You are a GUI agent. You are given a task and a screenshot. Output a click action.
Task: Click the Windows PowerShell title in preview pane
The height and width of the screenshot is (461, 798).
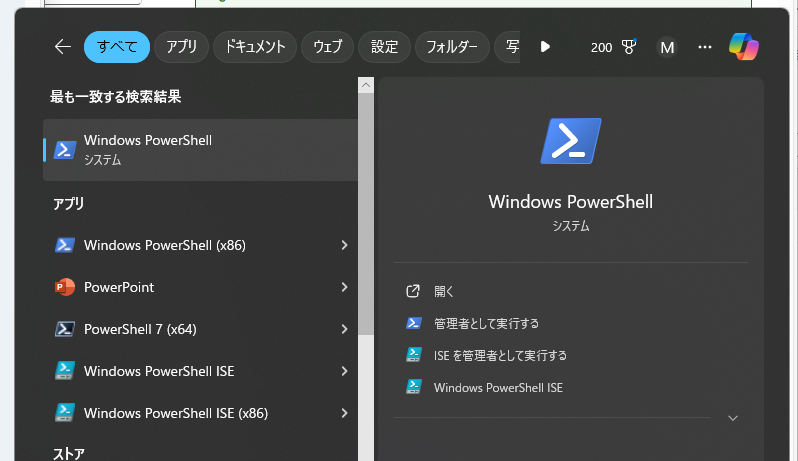[571, 201]
